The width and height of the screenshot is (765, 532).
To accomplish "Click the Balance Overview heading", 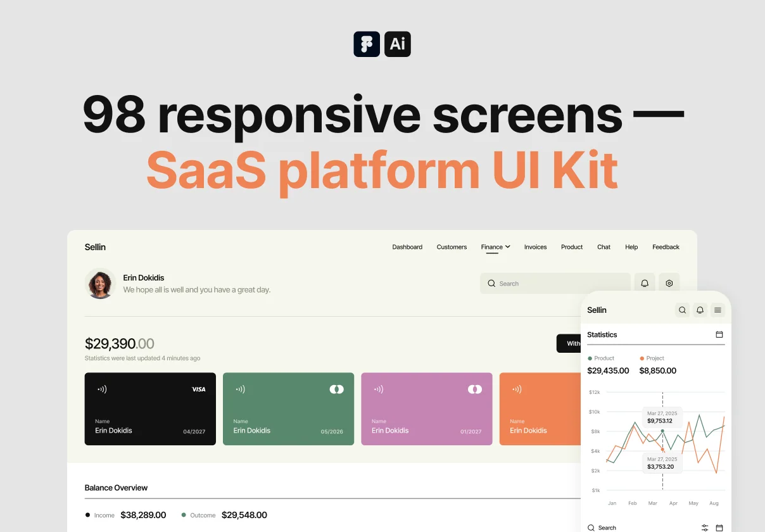I will coord(116,488).
